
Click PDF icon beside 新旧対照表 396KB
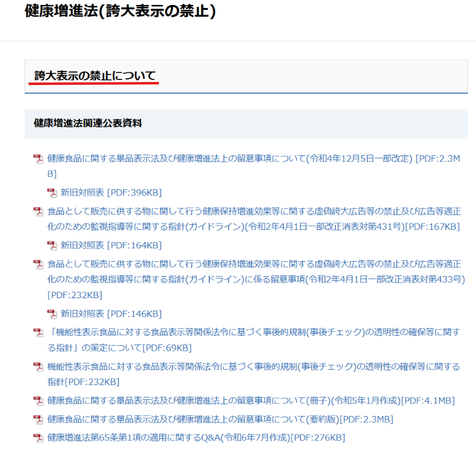tap(52, 193)
